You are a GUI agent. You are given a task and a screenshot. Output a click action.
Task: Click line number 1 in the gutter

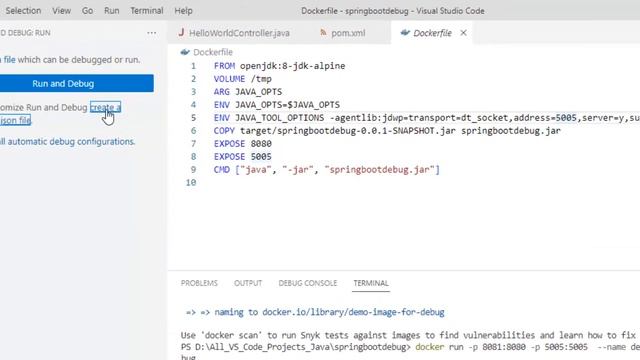(193, 66)
